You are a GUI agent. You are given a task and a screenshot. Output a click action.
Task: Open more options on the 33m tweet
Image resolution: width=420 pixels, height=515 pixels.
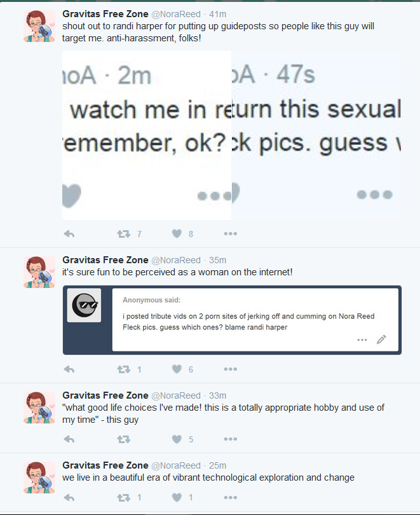click(x=231, y=439)
